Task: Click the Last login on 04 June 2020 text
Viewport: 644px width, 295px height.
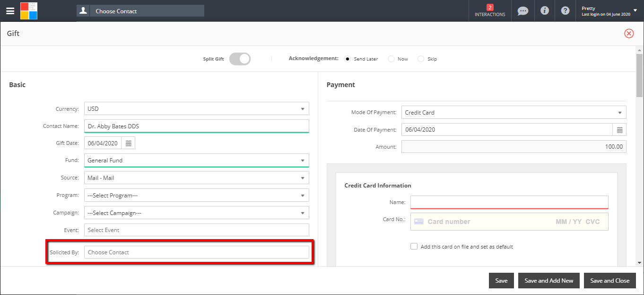Action: click(606, 14)
